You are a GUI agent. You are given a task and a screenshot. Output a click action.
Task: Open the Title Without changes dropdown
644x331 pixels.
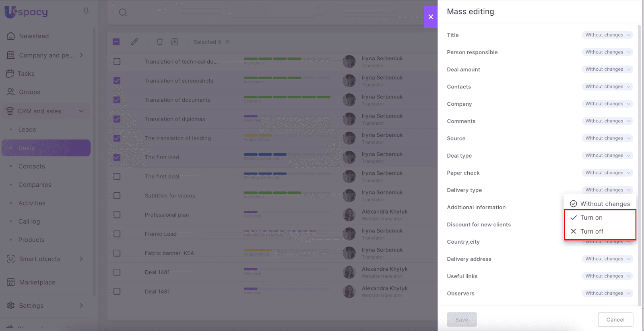[607, 35]
